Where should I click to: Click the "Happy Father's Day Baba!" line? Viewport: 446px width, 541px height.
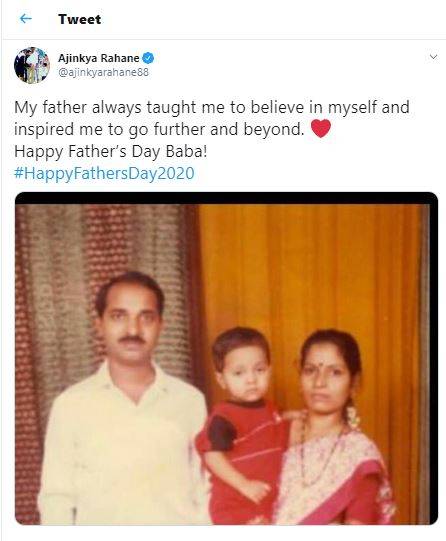pos(111,151)
